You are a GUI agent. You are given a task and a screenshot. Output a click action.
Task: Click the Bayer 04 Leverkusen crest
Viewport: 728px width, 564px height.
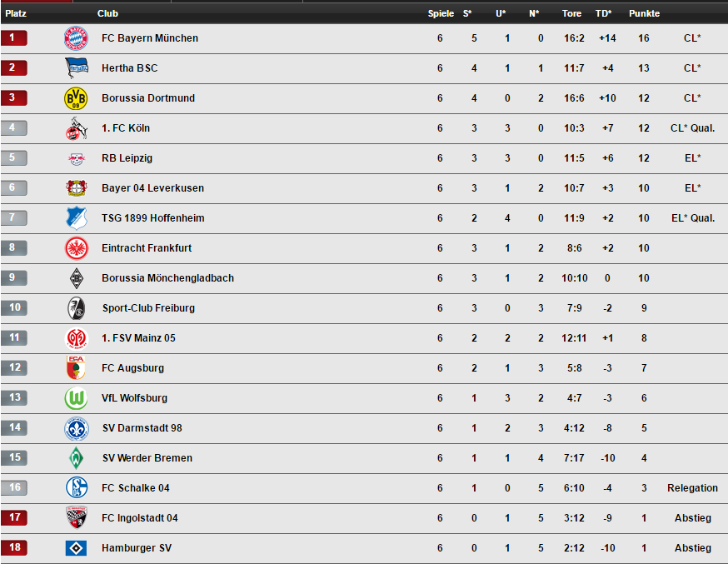point(76,188)
